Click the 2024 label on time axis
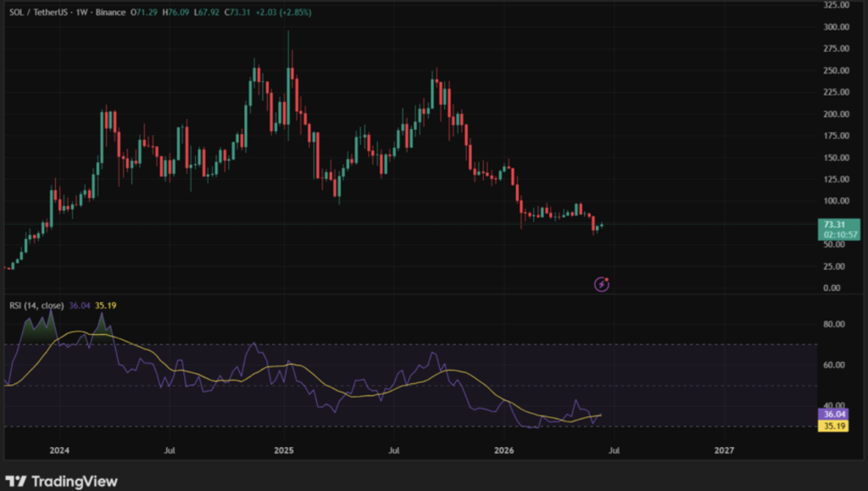 [59, 450]
